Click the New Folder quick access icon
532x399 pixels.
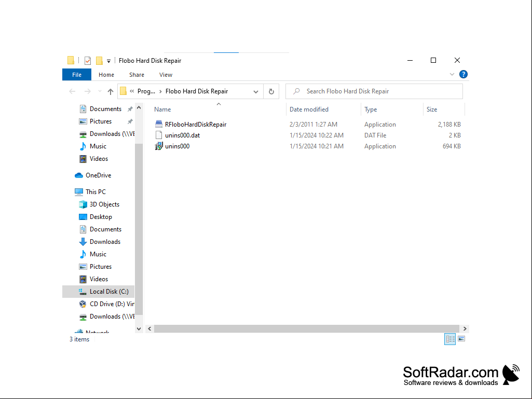99,61
